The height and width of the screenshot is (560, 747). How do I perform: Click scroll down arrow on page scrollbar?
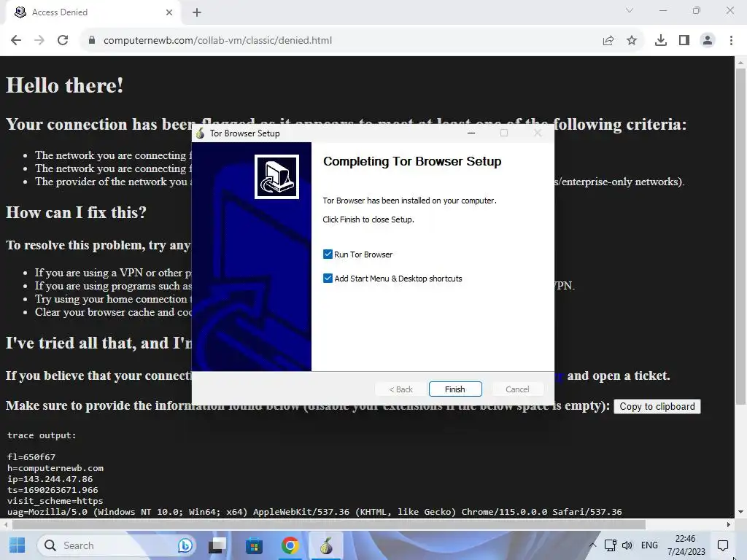(740, 513)
